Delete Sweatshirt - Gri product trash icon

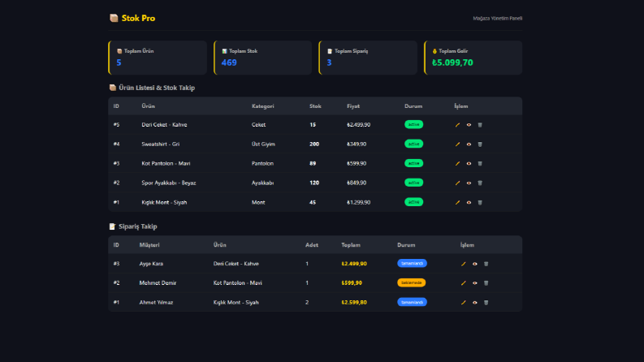tap(480, 144)
